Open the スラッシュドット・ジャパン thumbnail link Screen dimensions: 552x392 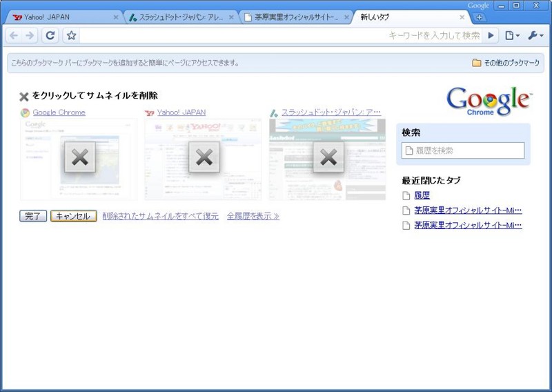click(x=331, y=112)
